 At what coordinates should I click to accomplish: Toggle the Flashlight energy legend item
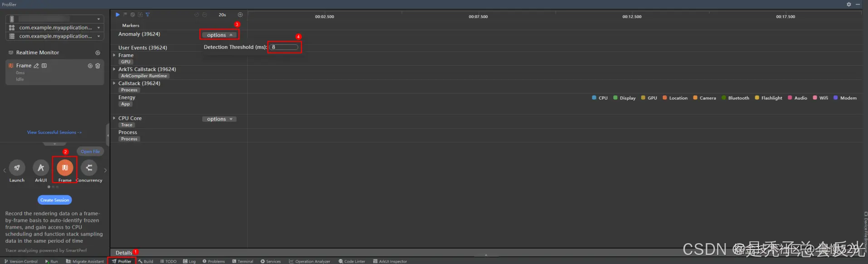768,98
